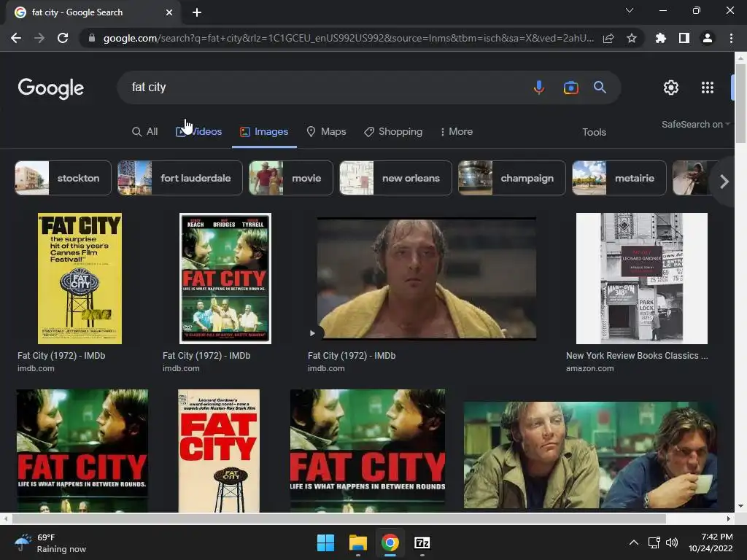This screenshot has width=747, height=560.
Task: Select the metairie suggestion chip
Action: click(619, 178)
